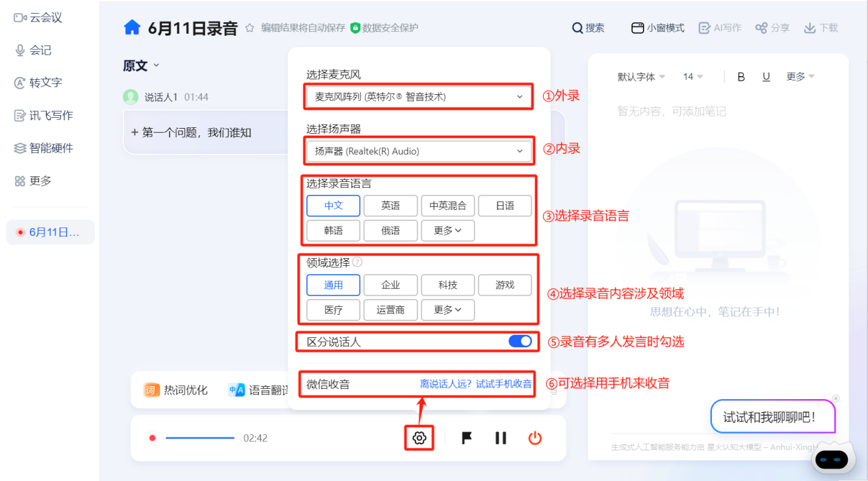The height and width of the screenshot is (481, 868).
Task: Click the 分享 share icon
Action: [761, 28]
